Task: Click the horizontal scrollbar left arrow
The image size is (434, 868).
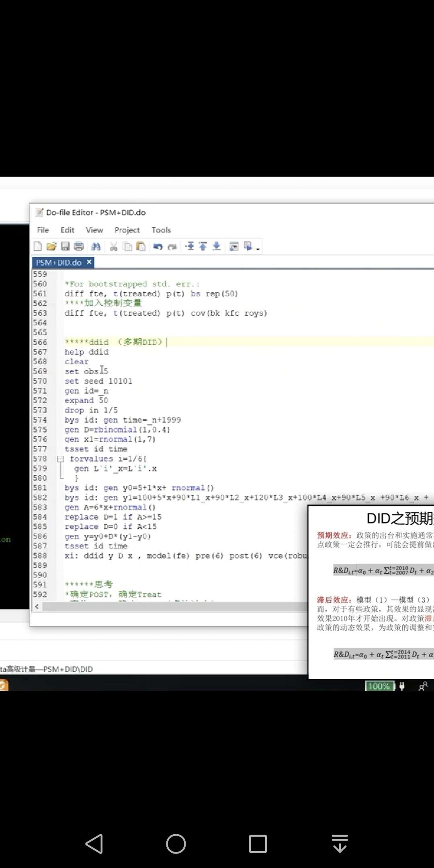Action: [37, 606]
